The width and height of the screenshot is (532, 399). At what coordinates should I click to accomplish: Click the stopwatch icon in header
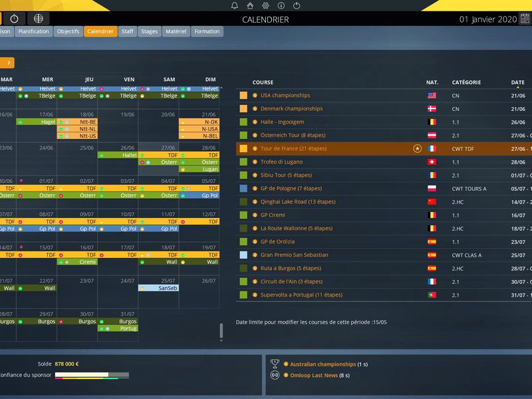pyautogui.click(x=14, y=19)
